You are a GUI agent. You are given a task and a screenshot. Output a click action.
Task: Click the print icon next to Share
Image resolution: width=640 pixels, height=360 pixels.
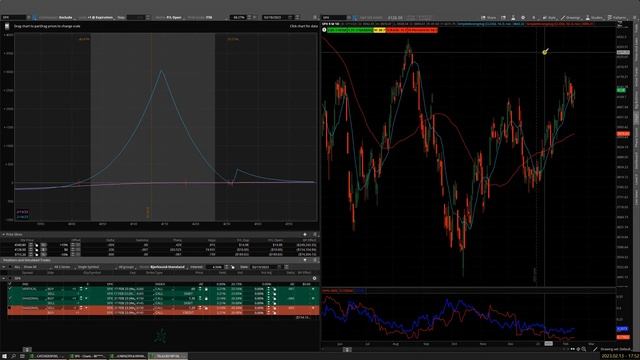[503, 18]
